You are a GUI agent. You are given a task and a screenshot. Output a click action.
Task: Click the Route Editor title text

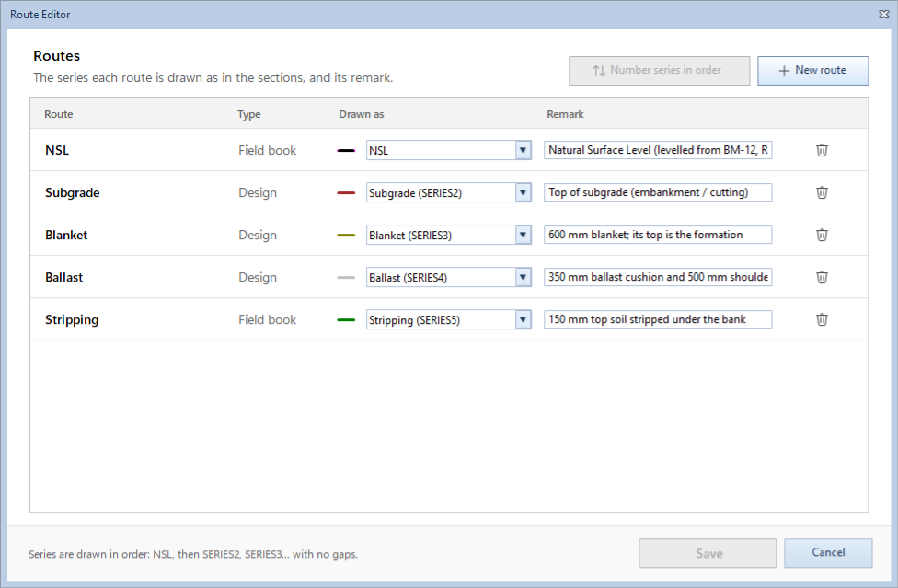[40, 15]
